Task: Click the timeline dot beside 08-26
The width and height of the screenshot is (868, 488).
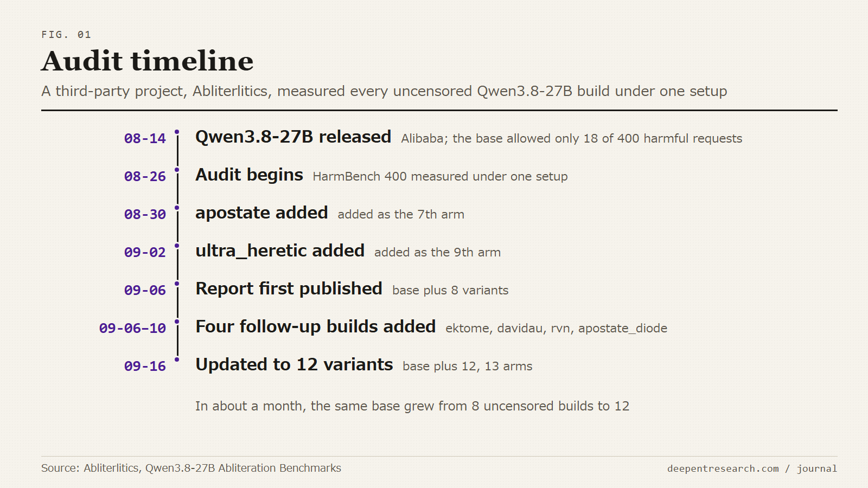Action: click(177, 170)
